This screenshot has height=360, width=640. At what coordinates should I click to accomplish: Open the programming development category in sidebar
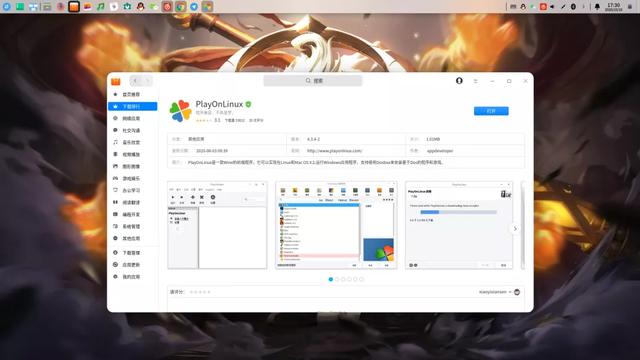(x=132, y=214)
